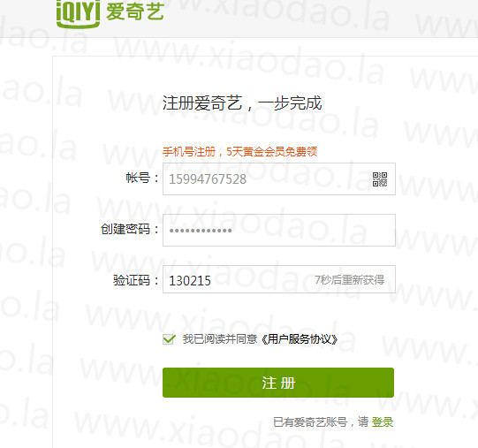Click the 7秒后重新获得 resend code countdown
Screen dimensions: 478x448
pos(349,279)
